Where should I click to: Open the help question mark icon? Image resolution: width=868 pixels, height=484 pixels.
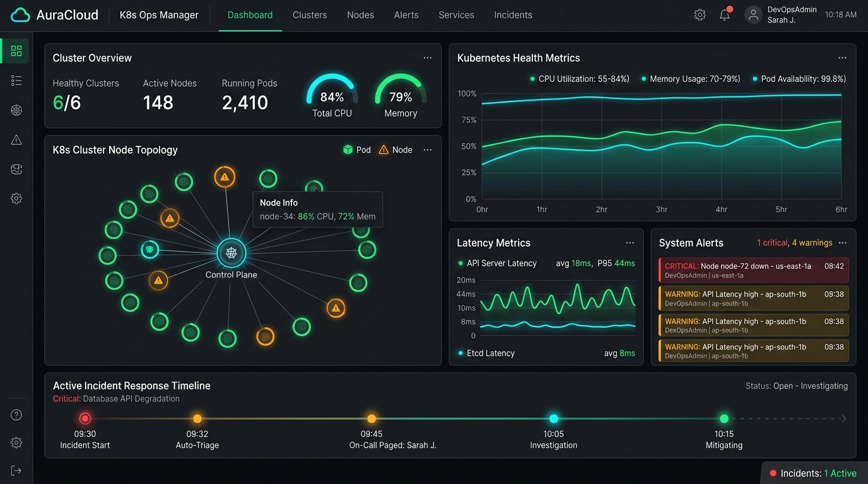[16, 415]
